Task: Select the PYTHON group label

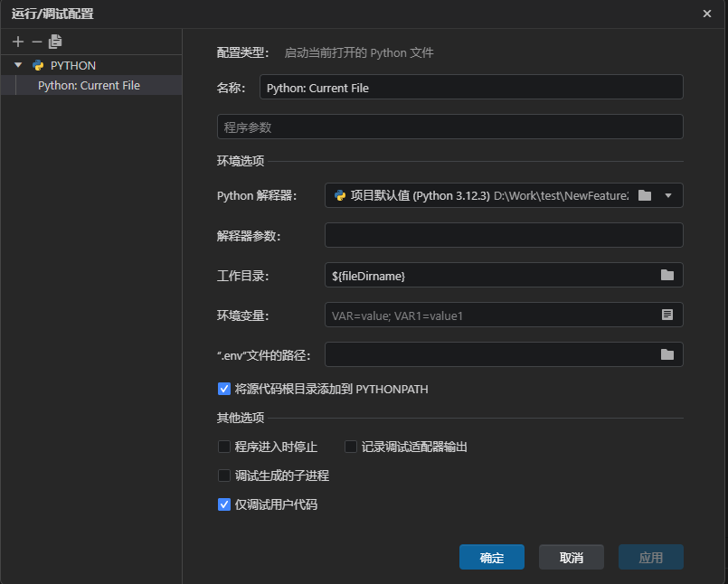Action: pos(73,65)
